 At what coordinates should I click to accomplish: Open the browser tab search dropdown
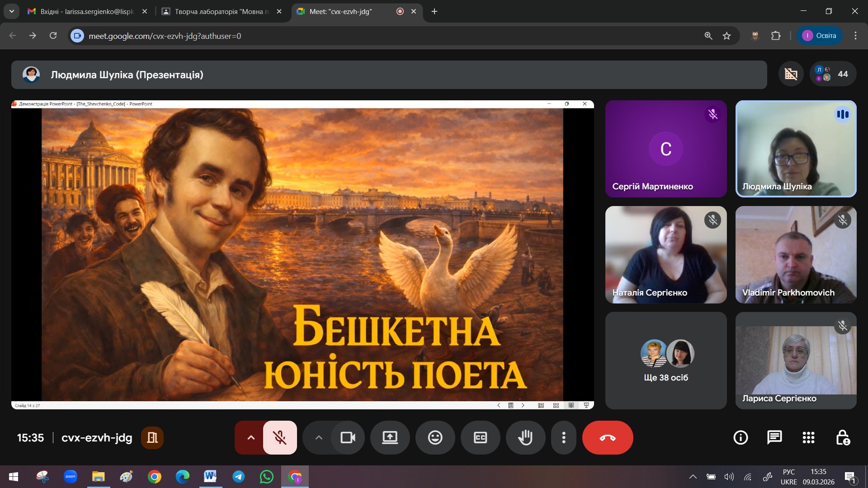click(x=11, y=11)
